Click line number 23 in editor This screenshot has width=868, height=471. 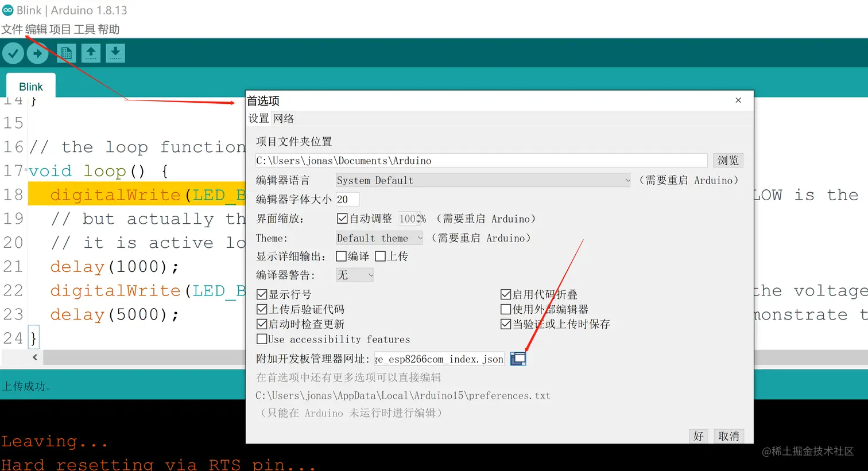[13, 314]
